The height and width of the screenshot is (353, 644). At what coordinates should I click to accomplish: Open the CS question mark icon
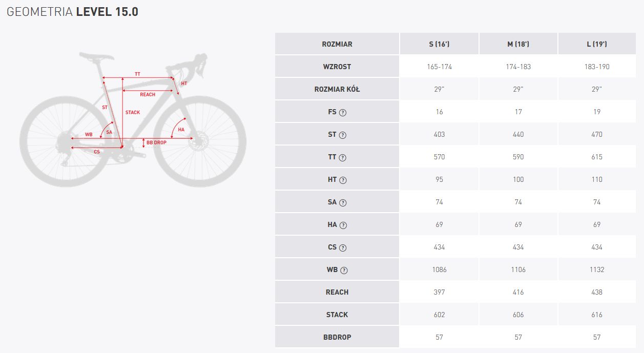[x=343, y=247]
